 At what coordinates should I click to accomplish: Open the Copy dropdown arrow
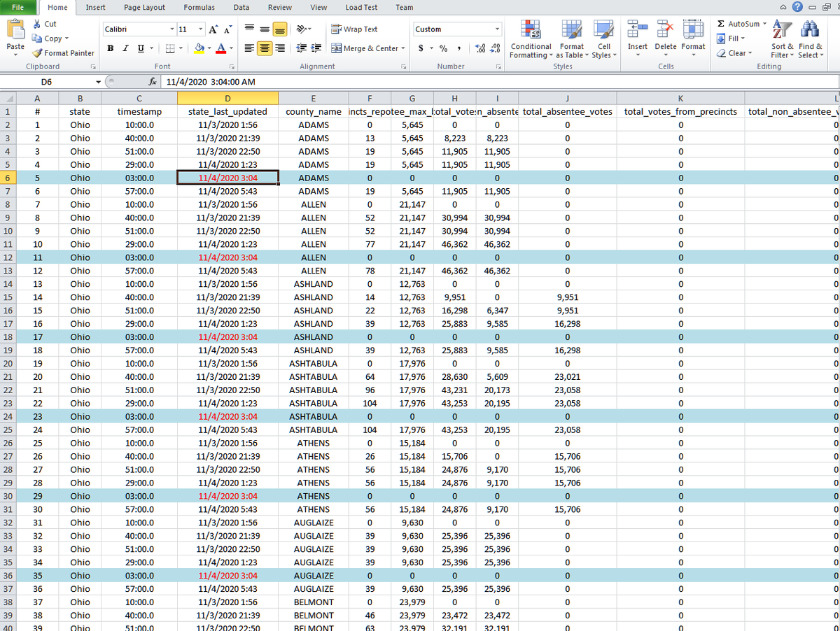(x=66, y=38)
